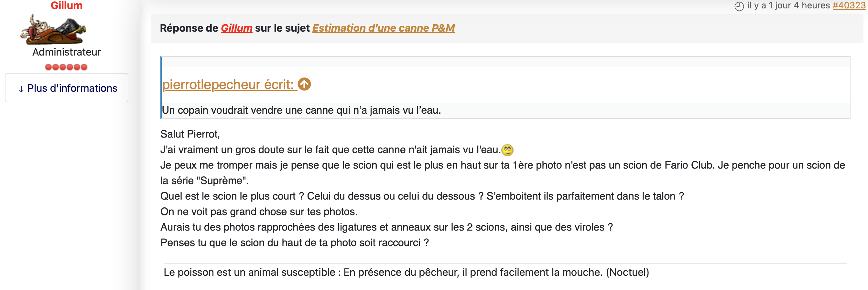Viewport: 868px width, 290px height.
Task: Click the sentence mentioning série Suprème
Action: (503, 173)
